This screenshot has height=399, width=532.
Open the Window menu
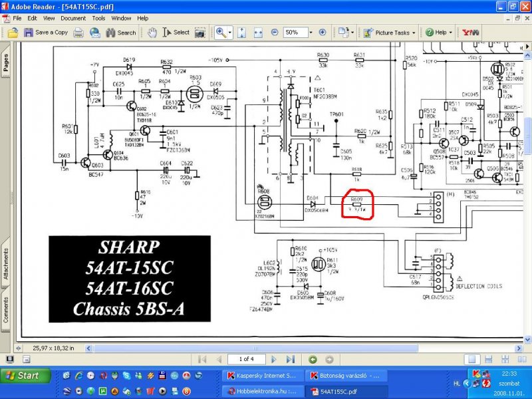click(121, 19)
